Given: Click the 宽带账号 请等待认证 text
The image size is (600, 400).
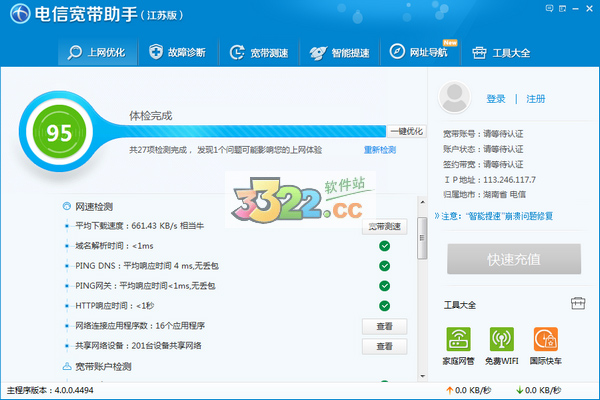Looking at the screenshot, I should (x=483, y=134).
